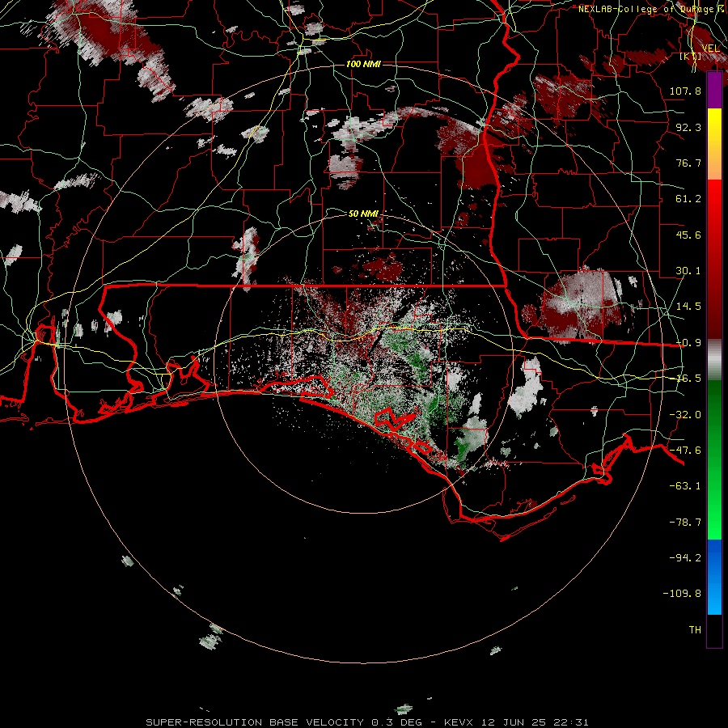
Task: Click the purple segment of velocity color bar
Action: tap(714, 91)
